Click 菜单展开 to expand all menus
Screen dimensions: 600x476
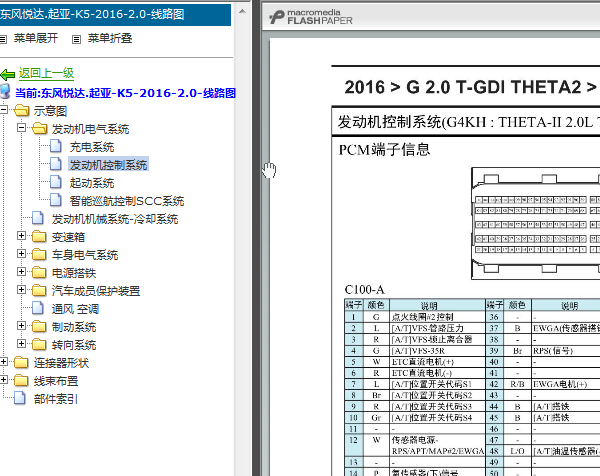pyautogui.click(x=36, y=38)
